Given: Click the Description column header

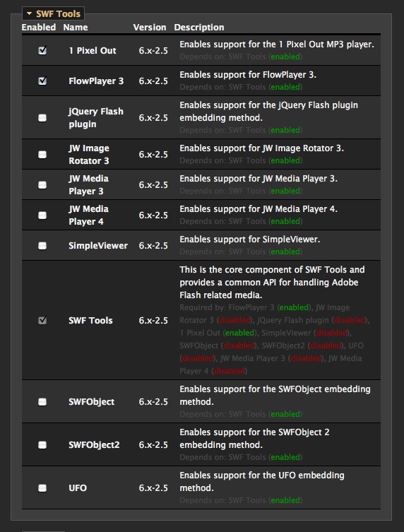Looking at the screenshot, I should click(199, 27).
